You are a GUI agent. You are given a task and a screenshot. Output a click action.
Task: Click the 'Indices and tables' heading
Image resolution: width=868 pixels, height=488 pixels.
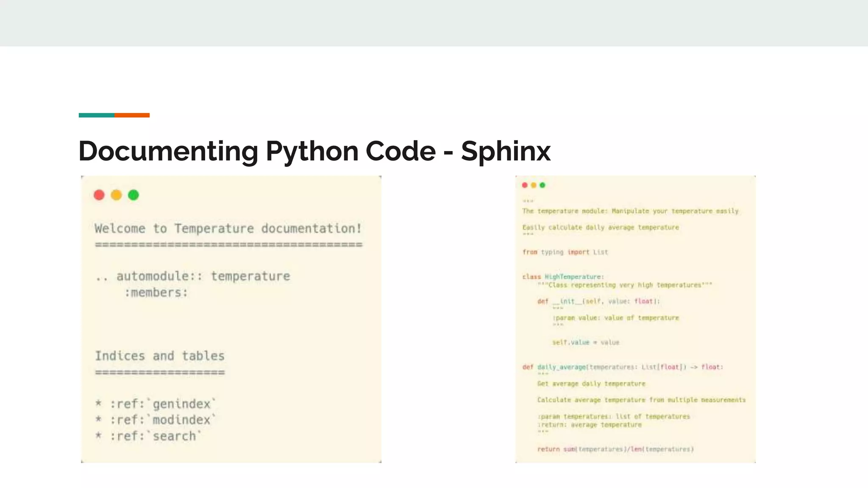click(160, 356)
